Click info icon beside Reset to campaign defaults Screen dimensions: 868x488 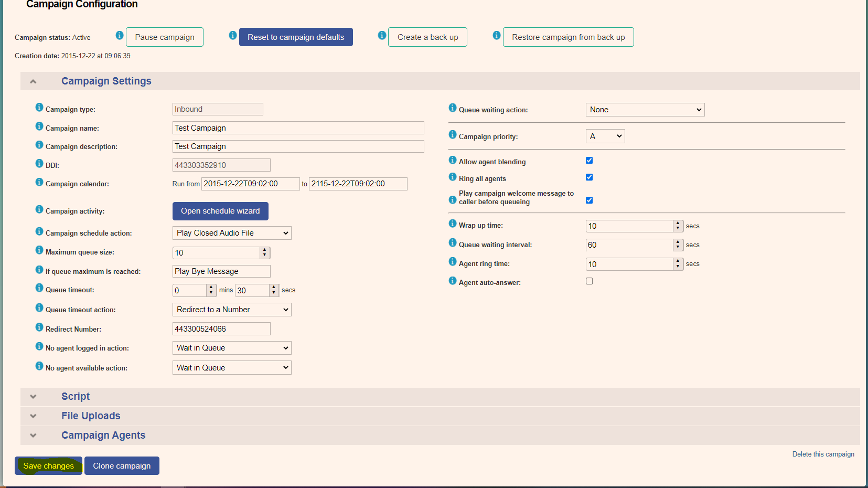tap(233, 35)
